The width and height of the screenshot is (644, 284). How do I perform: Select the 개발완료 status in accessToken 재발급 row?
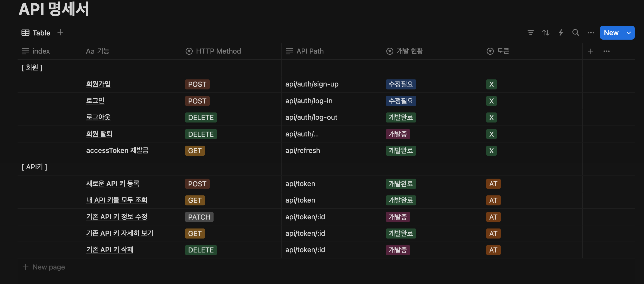tap(401, 151)
